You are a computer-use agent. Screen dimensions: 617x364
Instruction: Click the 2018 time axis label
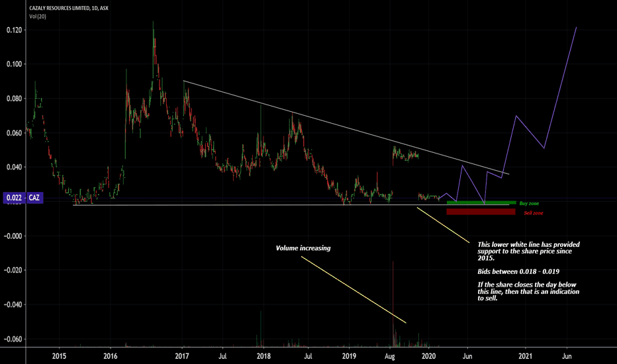(263, 356)
